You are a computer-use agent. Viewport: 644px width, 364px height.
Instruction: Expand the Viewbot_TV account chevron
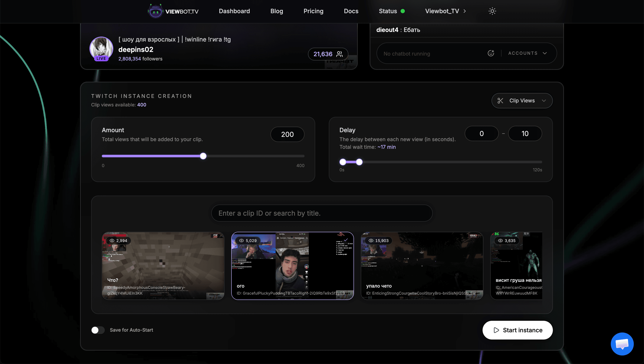pos(465,11)
